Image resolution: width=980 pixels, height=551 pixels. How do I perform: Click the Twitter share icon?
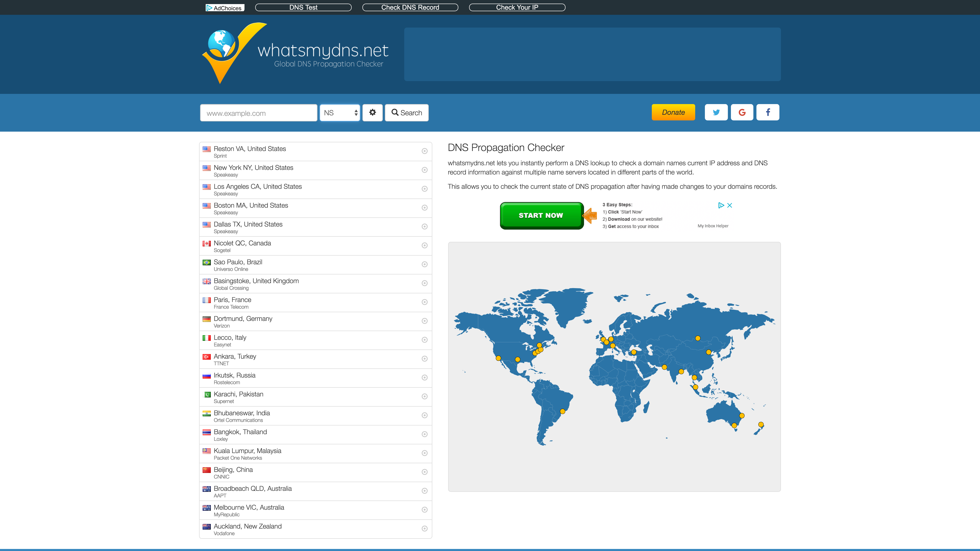pyautogui.click(x=716, y=113)
